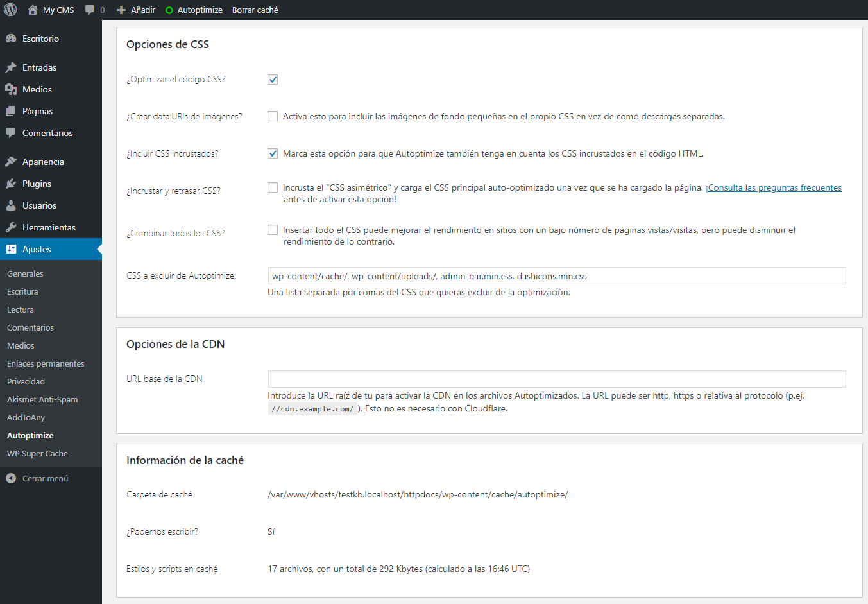Screen dimensions: 868x604
Task: Open WP Super Cache settings submenu
Action: [x=37, y=453]
